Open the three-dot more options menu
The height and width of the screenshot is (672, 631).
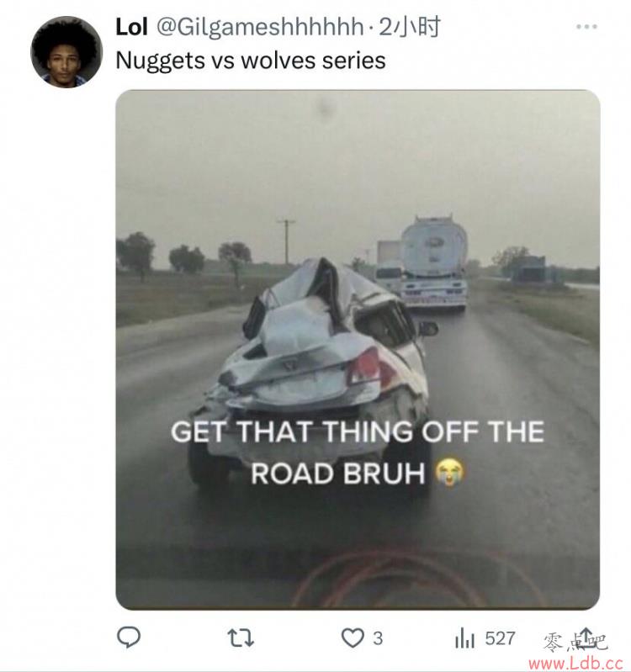point(586,27)
